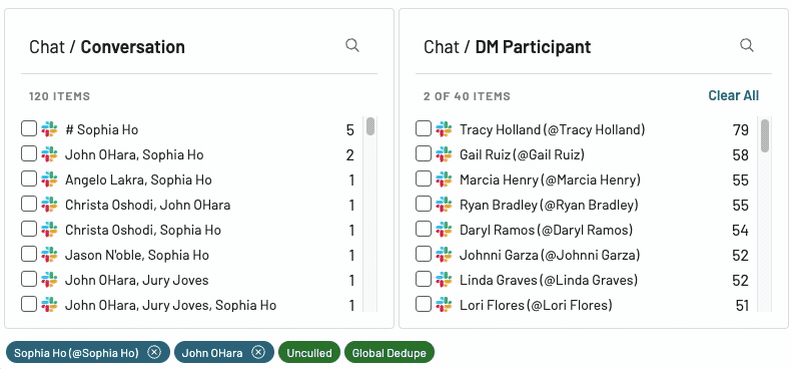Click the DM Participant list scrollbar thumb

(x=765, y=135)
